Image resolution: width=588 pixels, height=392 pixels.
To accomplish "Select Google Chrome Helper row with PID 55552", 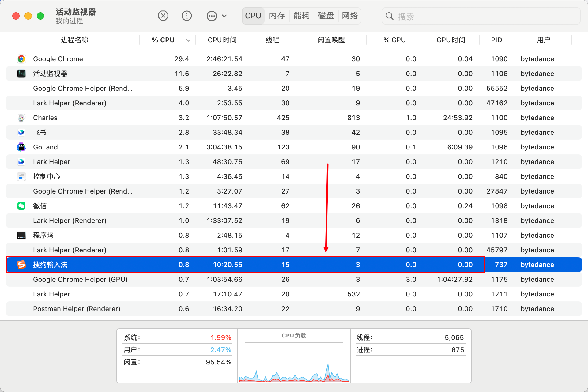I will (x=294, y=88).
